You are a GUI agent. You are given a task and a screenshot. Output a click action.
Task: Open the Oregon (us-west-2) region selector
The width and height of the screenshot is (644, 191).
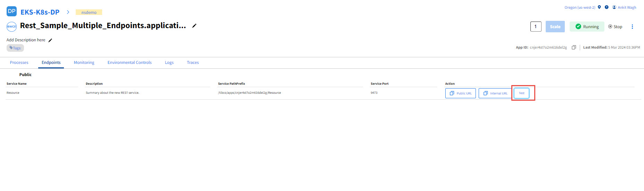pos(580,7)
